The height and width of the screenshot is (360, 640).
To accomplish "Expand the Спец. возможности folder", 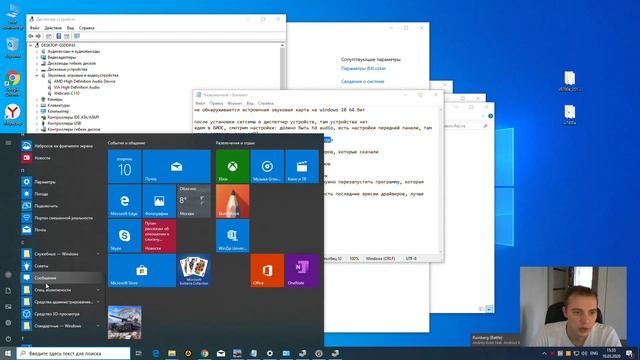I will click(x=61, y=290).
